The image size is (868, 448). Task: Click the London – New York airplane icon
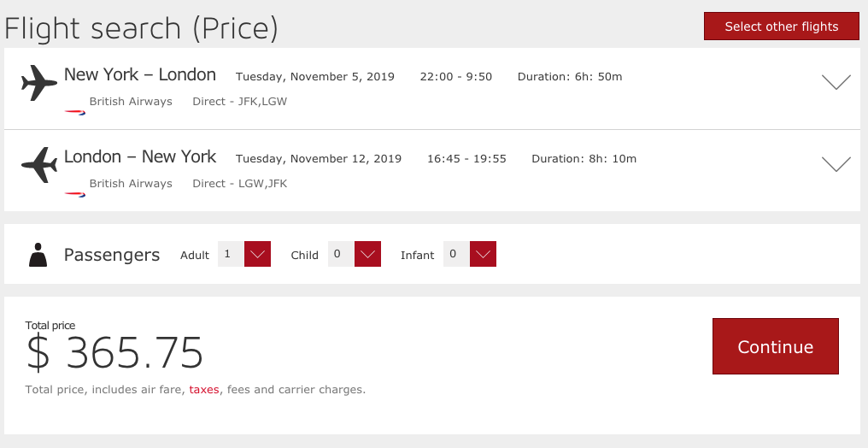[x=38, y=165]
